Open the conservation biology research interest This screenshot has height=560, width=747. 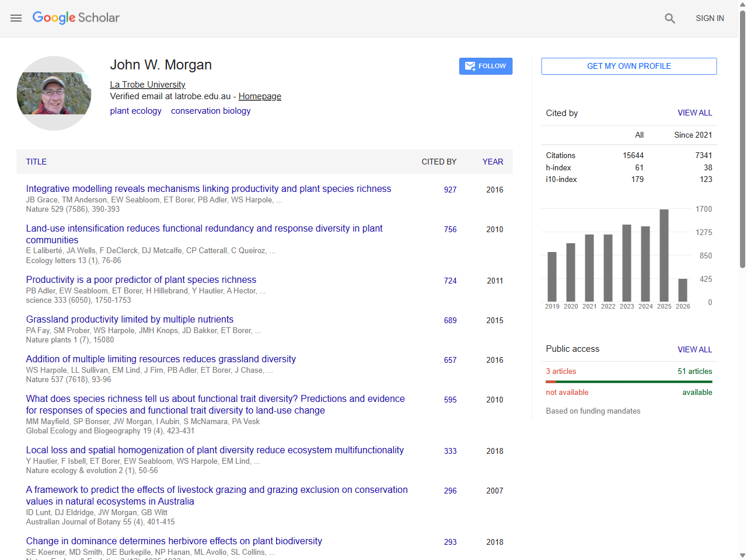211,111
